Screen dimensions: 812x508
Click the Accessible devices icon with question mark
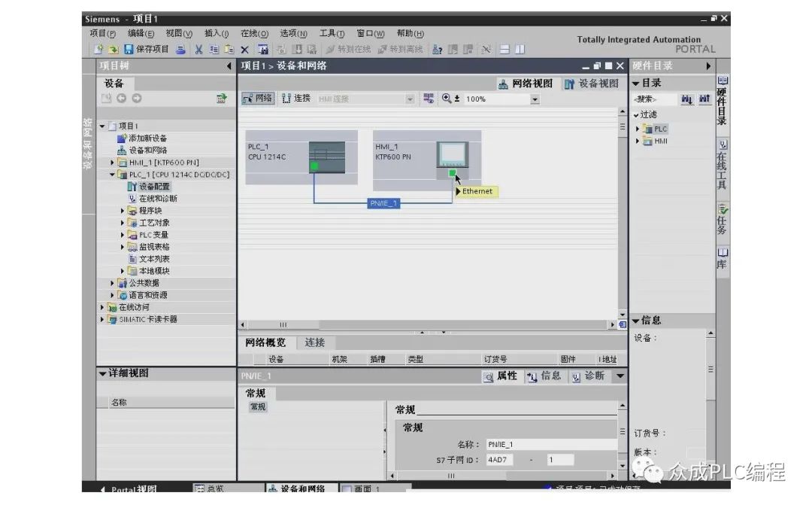[437, 49]
